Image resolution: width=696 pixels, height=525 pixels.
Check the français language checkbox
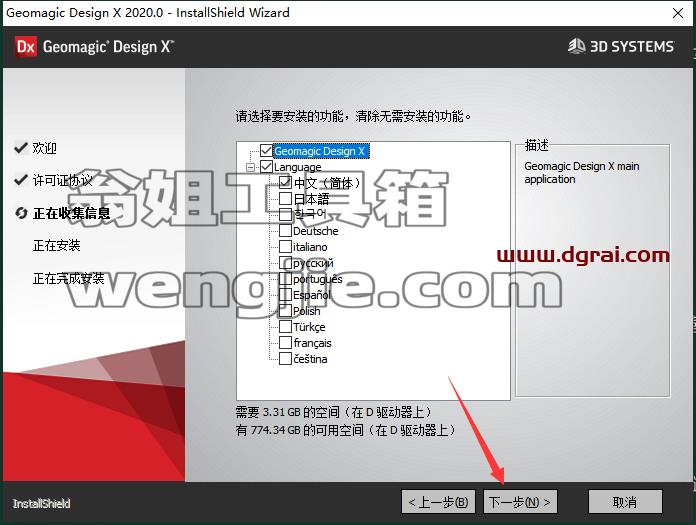(285, 343)
